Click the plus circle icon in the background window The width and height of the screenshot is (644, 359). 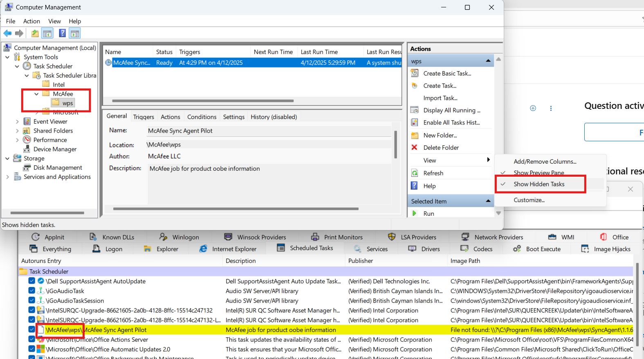coord(533,108)
